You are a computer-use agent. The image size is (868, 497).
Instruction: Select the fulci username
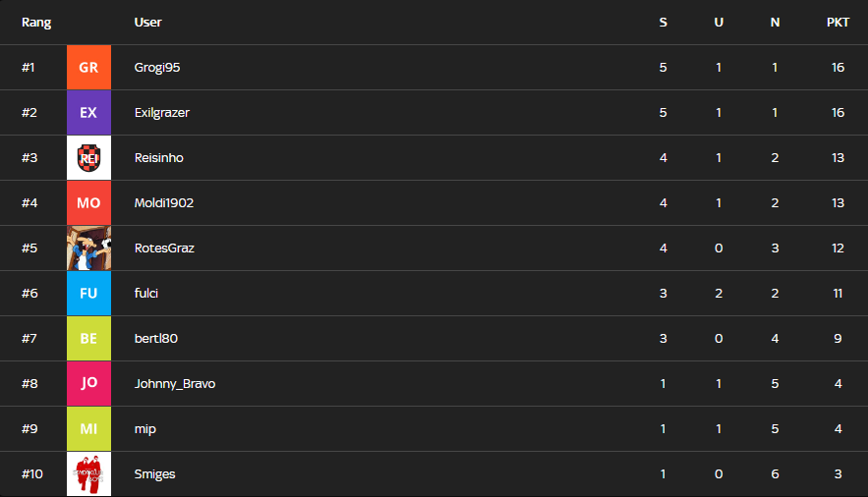[146, 293]
